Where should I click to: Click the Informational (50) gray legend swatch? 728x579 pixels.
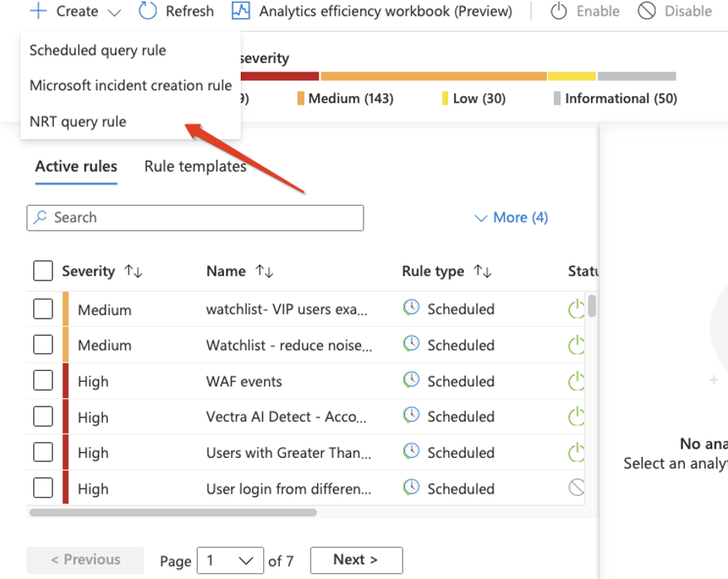point(557,99)
